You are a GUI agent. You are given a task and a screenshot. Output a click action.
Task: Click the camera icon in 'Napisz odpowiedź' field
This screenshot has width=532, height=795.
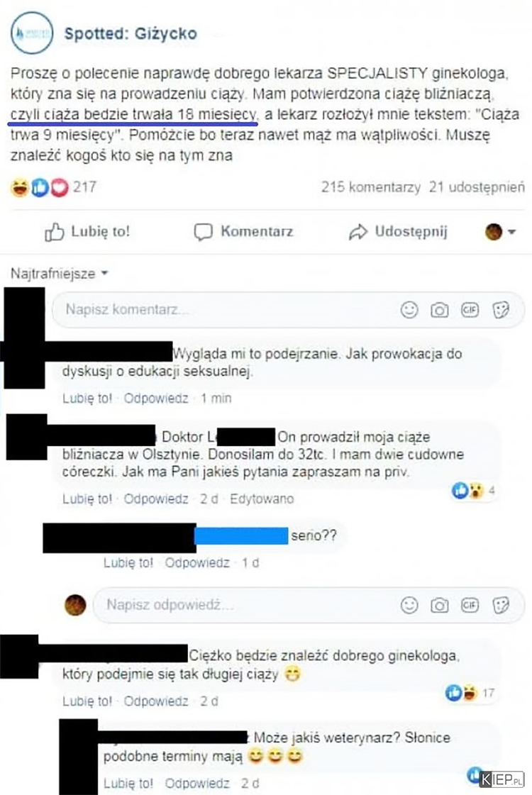click(439, 606)
